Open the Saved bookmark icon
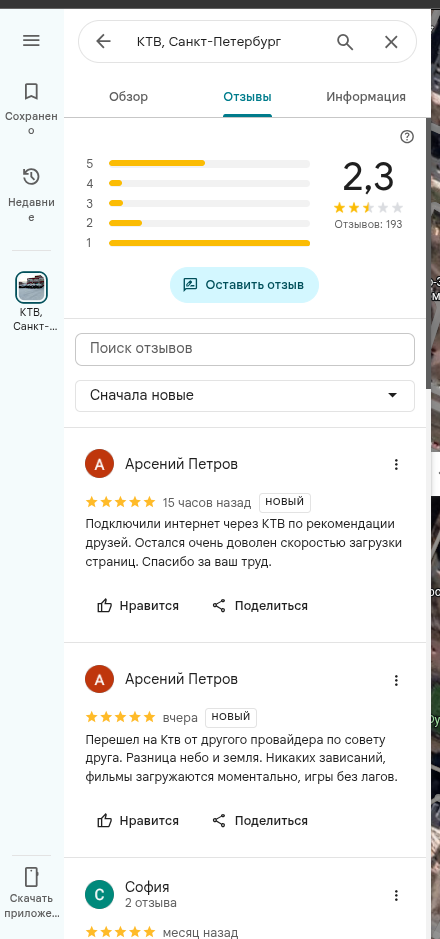440x939 pixels. pyautogui.click(x=31, y=92)
